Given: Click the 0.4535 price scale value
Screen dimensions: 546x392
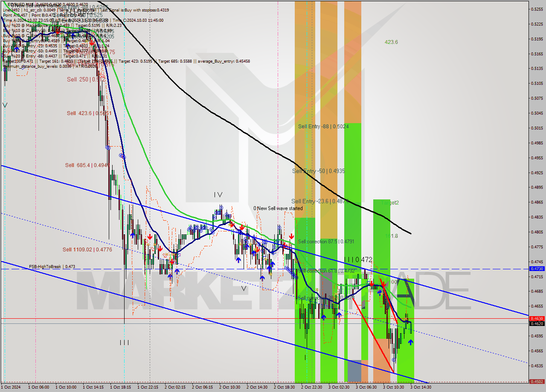Looking at the screenshot, I should 537,366.
